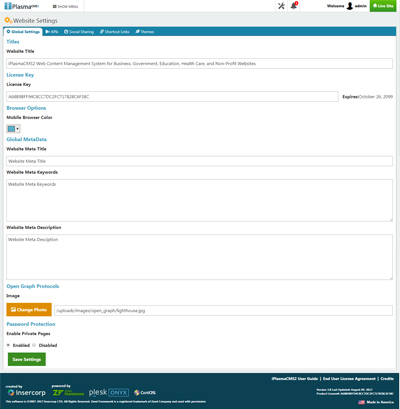Image resolution: width=400 pixels, height=409 pixels.
Task: Click the admin user avatar icon
Action: coord(350,6)
